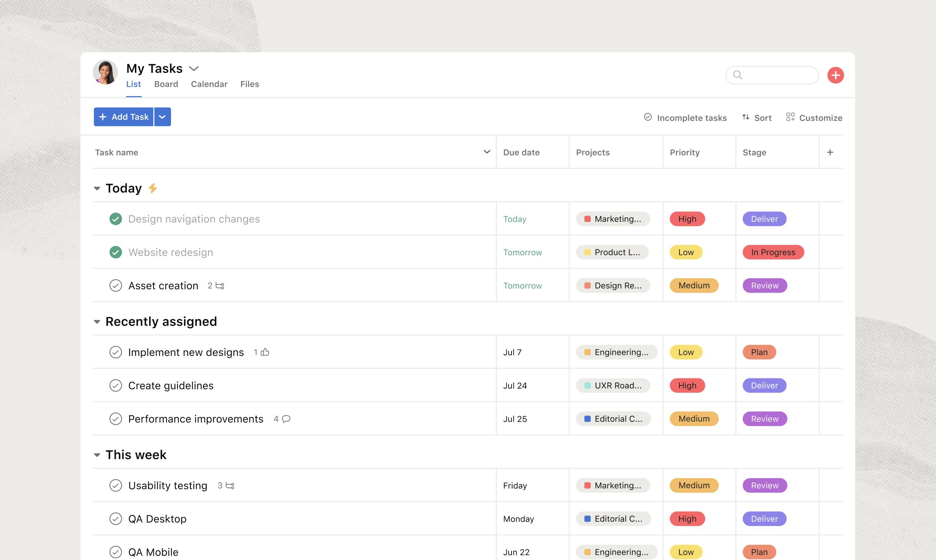The width and height of the screenshot is (936, 560).
Task: Collapse the Recently assigned section
Action: click(97, 322)
